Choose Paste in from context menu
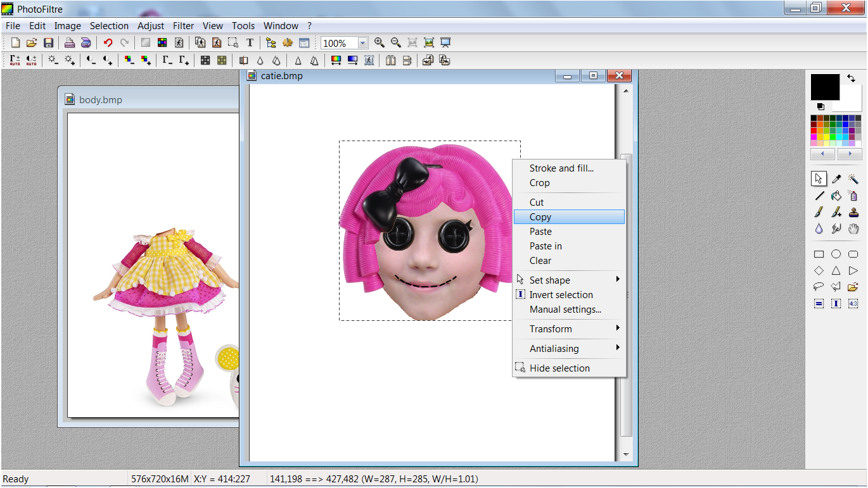The width and height of the screenshot is (868, 488). 569,246
